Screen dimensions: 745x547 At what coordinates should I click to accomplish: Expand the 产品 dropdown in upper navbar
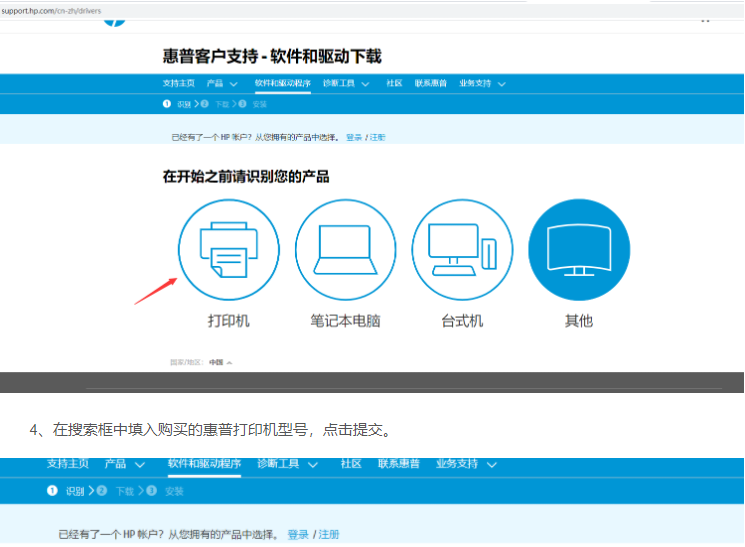click(x=222, y=83)
